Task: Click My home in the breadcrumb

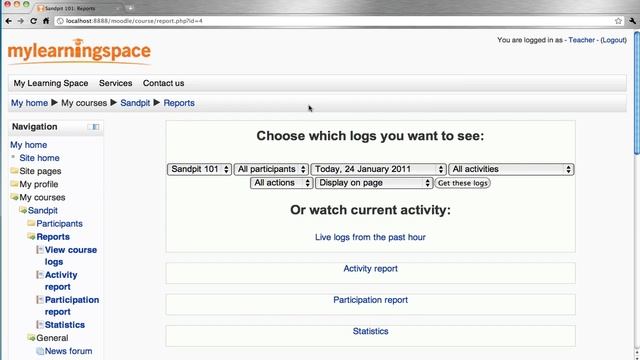Action: click(29, 103)
